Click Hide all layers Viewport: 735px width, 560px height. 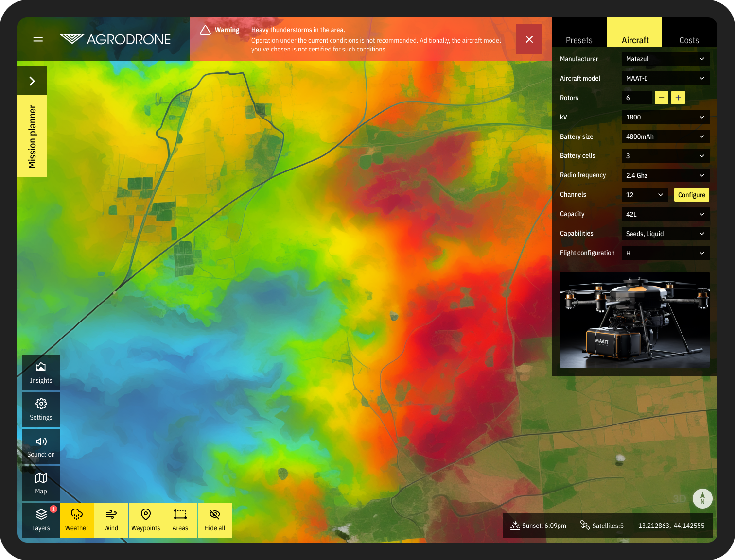215,520
